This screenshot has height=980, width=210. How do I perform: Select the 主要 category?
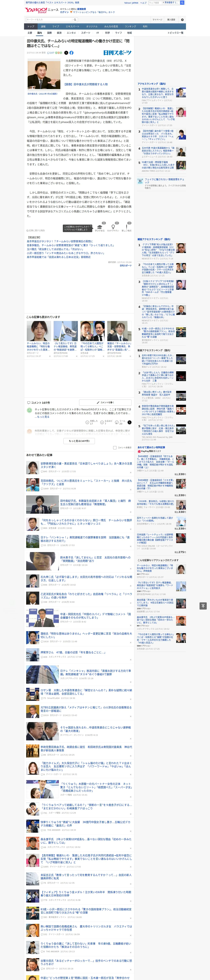(30, 33)
